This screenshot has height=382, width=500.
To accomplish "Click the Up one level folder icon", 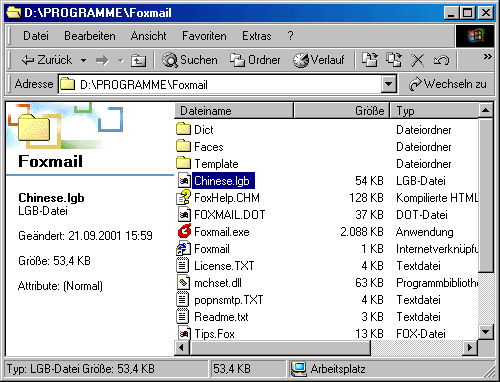I will tap(138, 60).
